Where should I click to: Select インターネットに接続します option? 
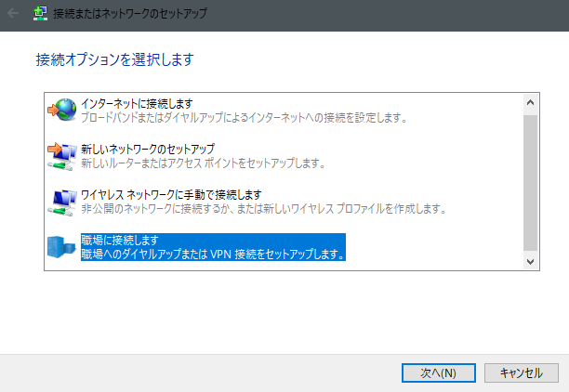(137, 104)
